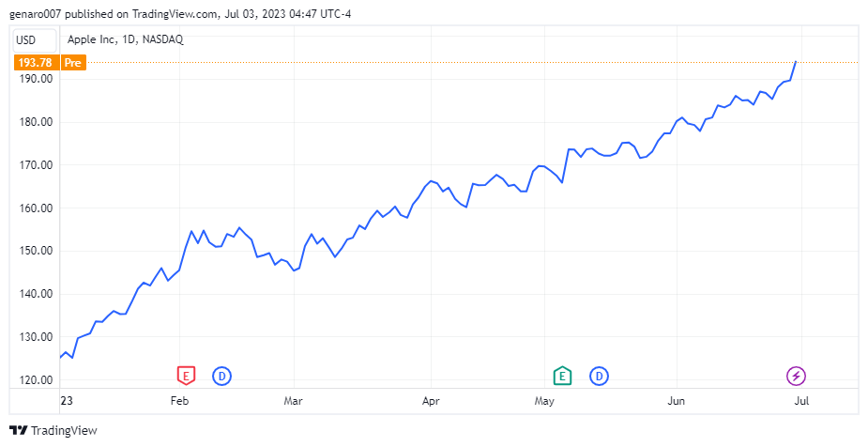Open the USD currency selector
This screenshot has width=868, height=447.
point(35,40)
